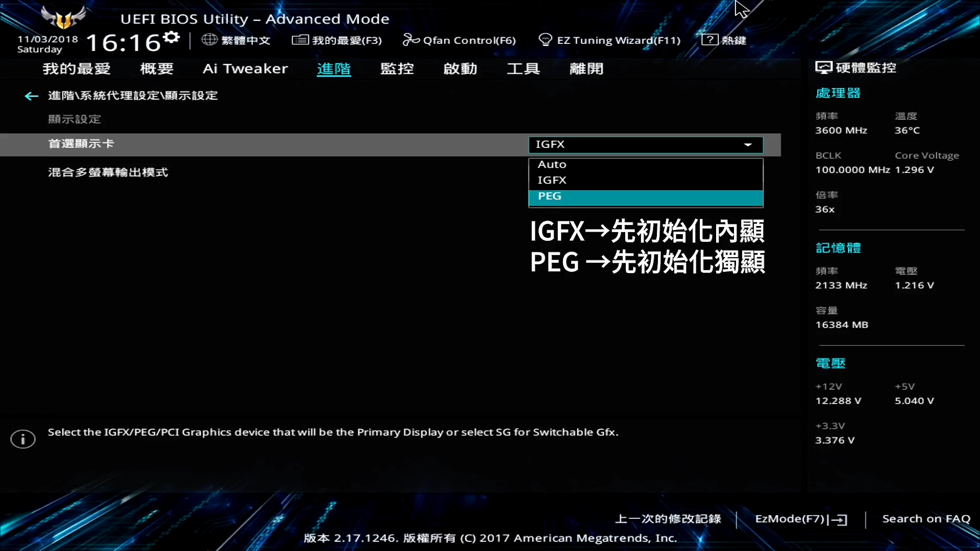View 上一次的修改記錄 change log

coord(668,519)
